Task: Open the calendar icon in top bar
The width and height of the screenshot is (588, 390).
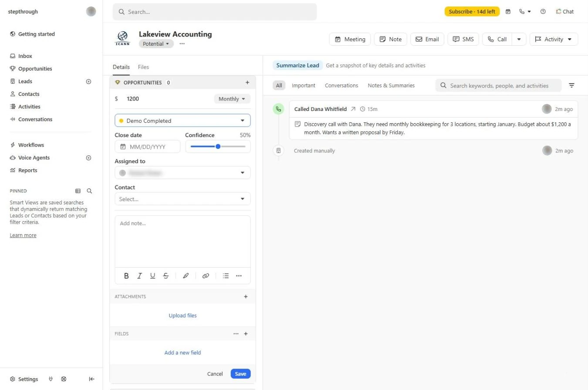Action: pos(508,12)
